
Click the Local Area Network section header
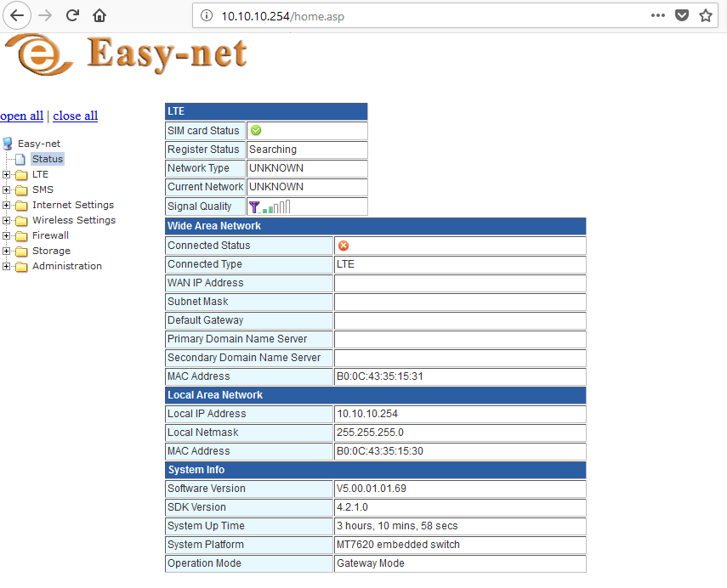point(376,395)
